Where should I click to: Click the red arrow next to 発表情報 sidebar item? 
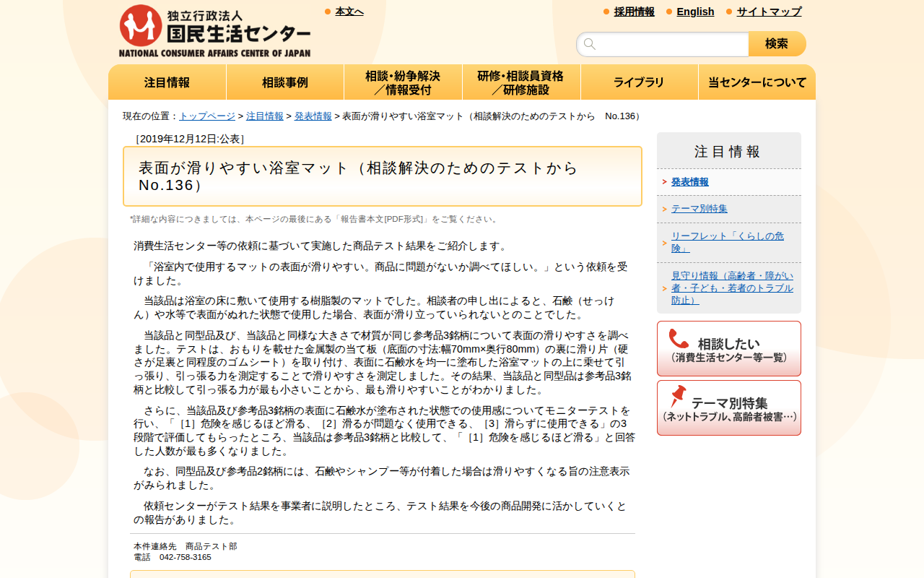[x=664, y=182]
